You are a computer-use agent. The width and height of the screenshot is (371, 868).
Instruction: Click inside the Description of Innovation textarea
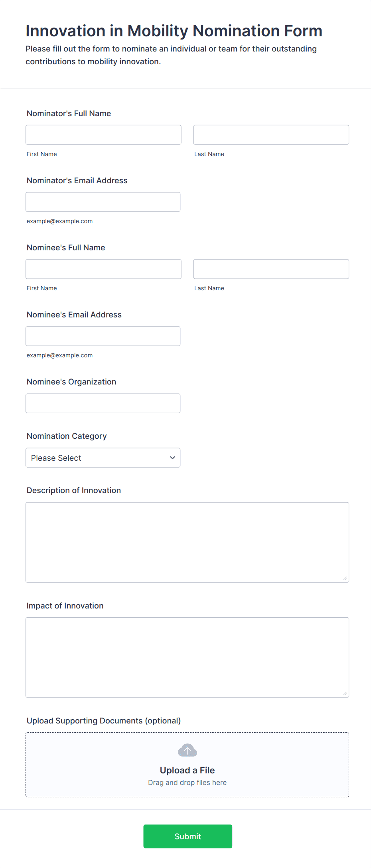[x=187, y=542]
